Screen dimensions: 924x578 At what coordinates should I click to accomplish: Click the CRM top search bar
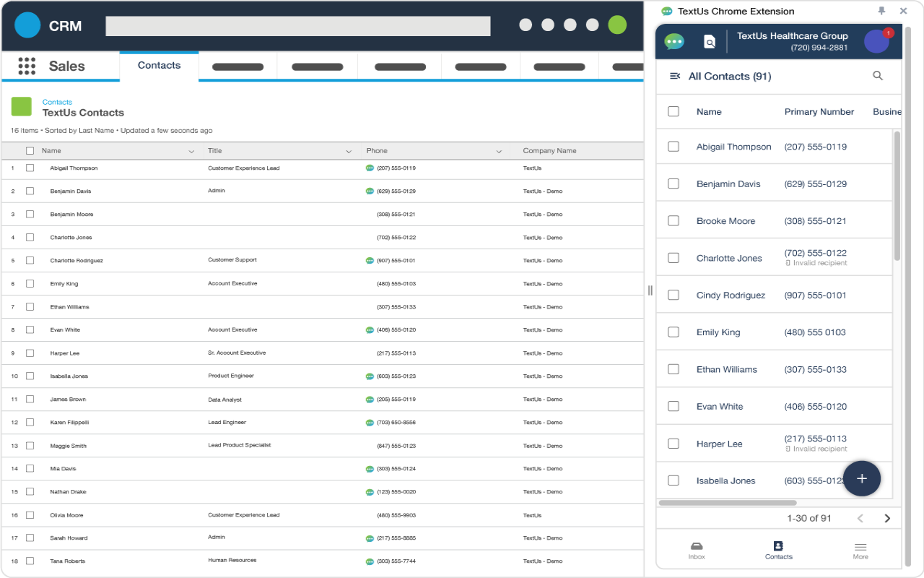click(297, 26)
